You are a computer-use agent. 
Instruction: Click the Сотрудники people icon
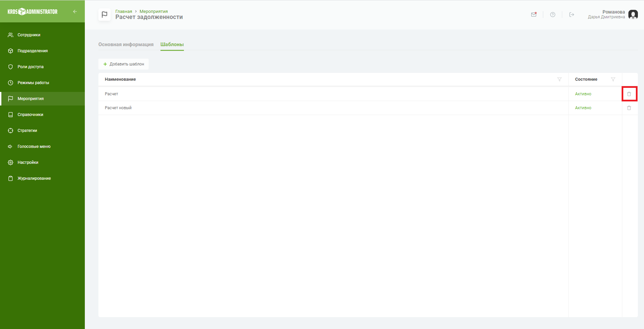[x=11, y=35]
